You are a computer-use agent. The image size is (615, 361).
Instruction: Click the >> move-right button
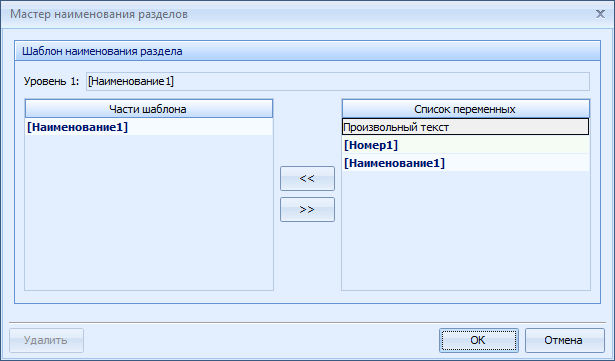307,210
